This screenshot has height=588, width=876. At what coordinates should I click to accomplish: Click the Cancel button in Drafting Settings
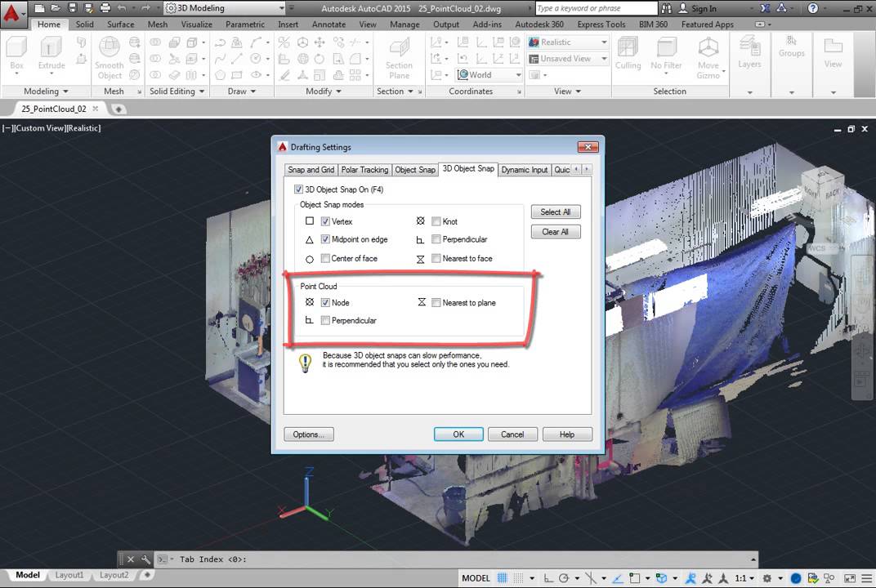coord(512,434)
